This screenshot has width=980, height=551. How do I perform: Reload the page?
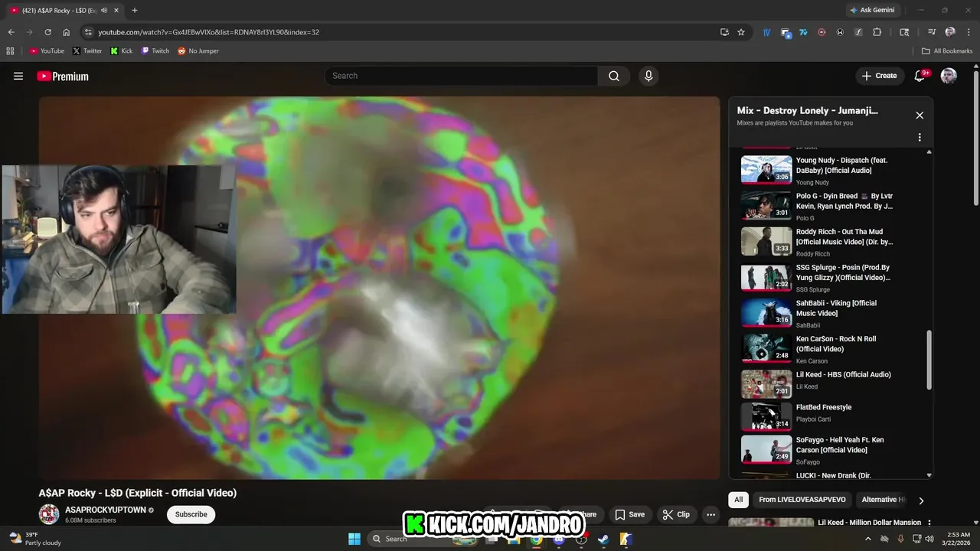pyautogui.click(x=47, y=32)
